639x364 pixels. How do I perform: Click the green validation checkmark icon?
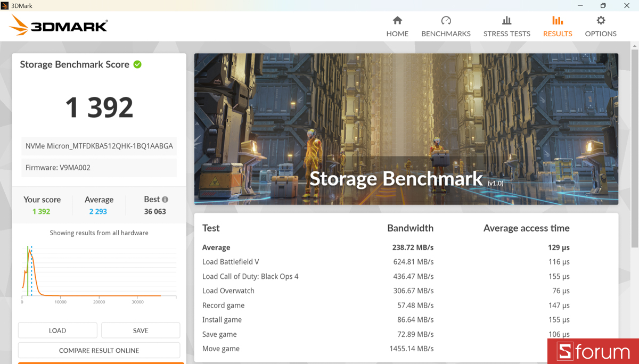(137, 64)
